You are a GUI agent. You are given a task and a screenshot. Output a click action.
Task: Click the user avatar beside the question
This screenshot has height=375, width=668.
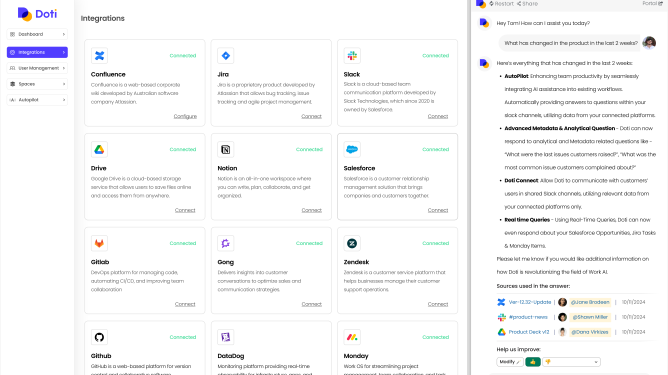tap(649, 43)
